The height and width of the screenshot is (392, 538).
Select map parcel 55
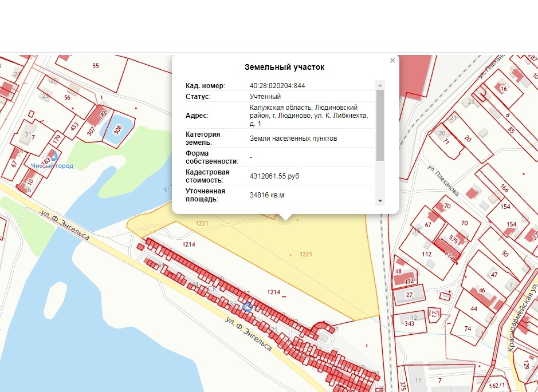96,66
